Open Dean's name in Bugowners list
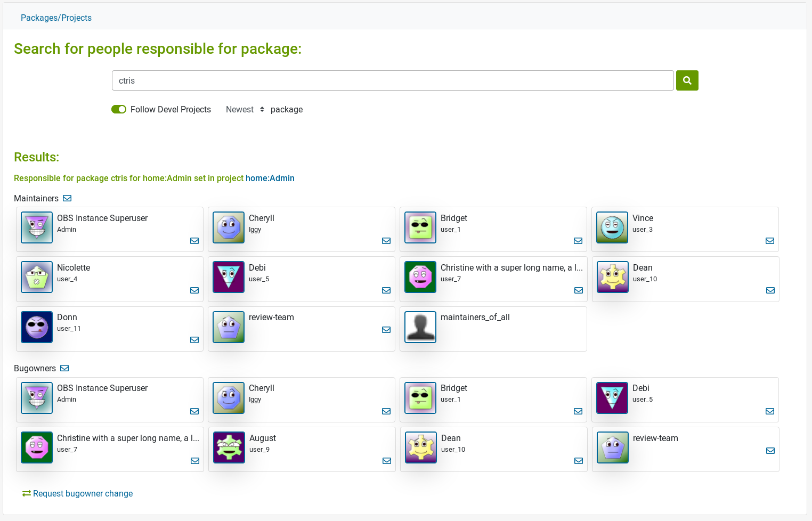812x521 pixels. [x=451, y=438]
